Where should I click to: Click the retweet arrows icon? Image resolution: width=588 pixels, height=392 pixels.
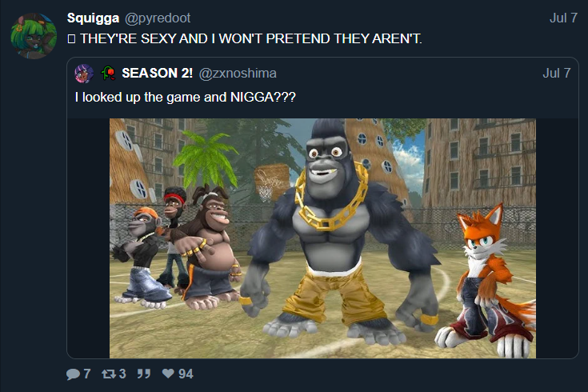pos(109,374)
